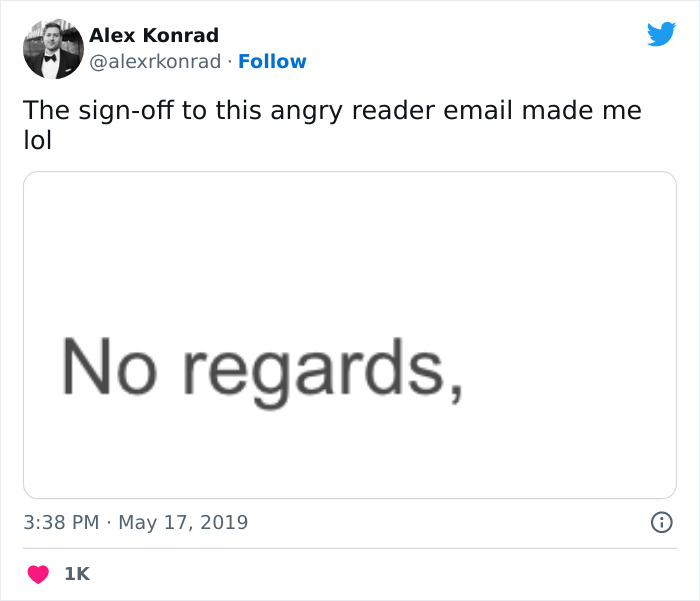Click the word 'The' starting the tweet
The height and width of the screenshot is (601, 700).
coord(44,111)
